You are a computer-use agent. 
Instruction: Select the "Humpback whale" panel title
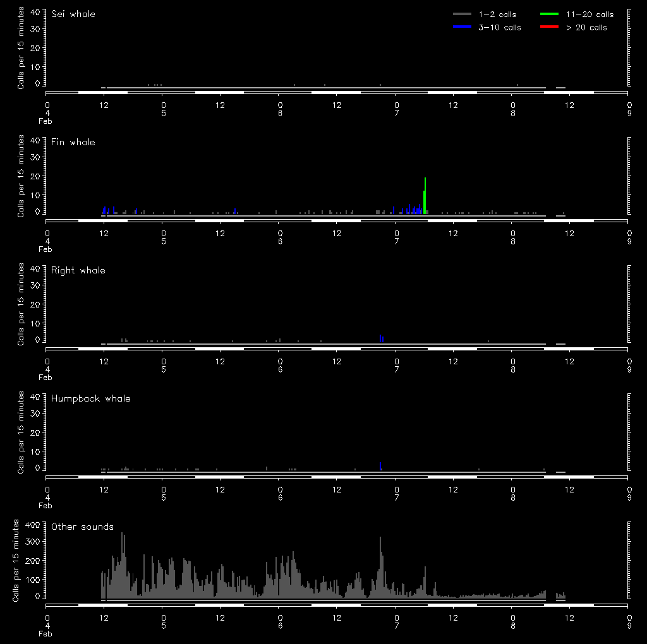[x=91, y=398]
